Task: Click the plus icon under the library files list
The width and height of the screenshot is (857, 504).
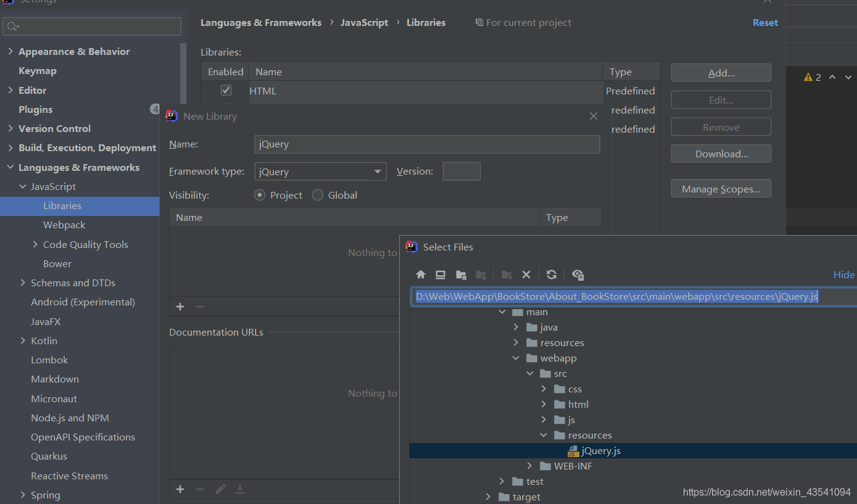Action: (180, 307)
